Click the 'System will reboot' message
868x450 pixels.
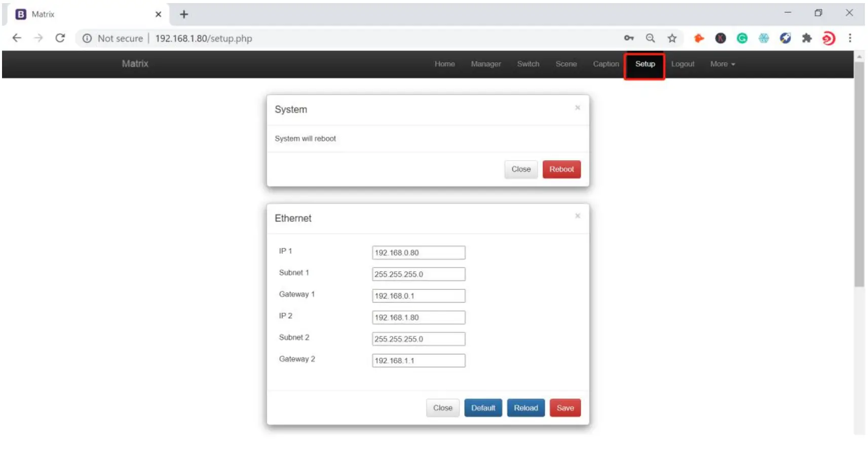tap(305, 138)
